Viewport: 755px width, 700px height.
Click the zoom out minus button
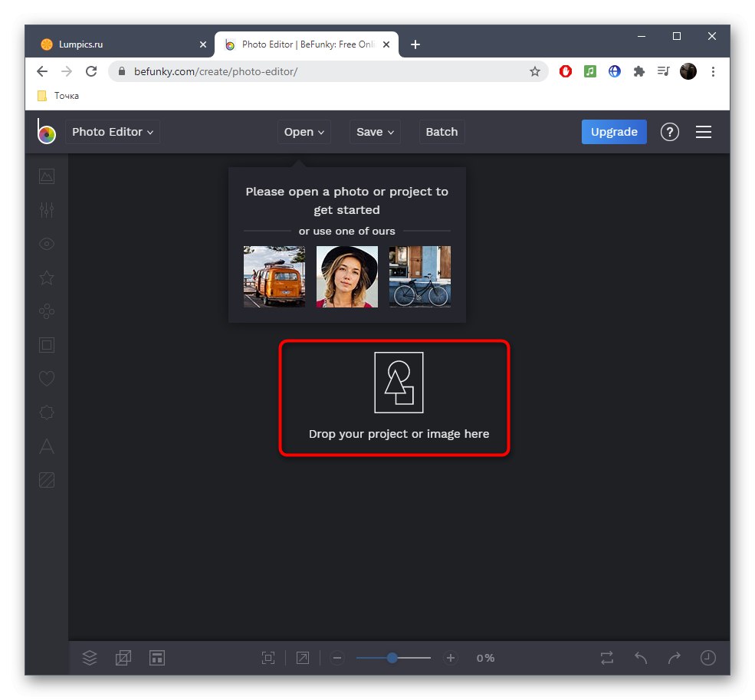pos(337,658)
